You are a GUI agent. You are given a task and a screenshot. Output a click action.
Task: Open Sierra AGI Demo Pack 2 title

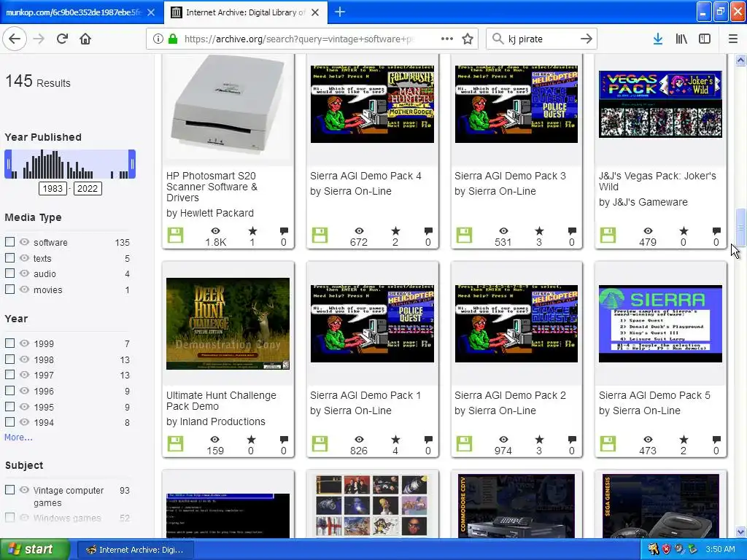tap(510, 395)
